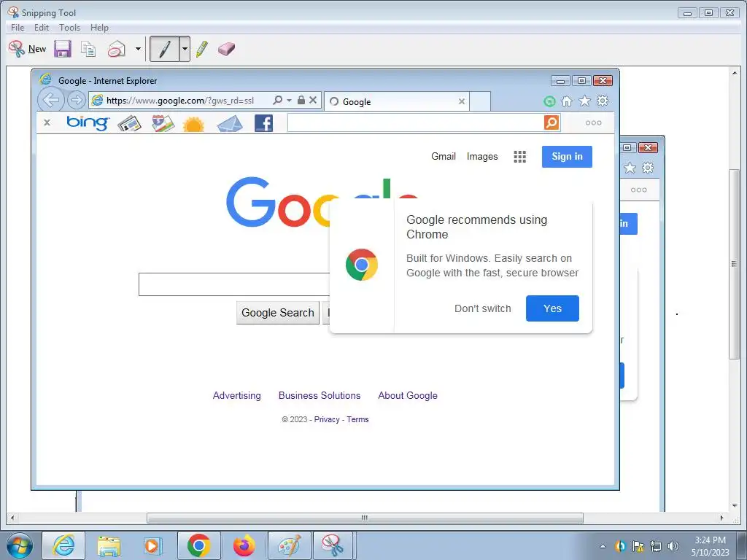Open the About Google link
This screenshot has width=747, height=560.
pyautogui.click(x=408, y=396)
